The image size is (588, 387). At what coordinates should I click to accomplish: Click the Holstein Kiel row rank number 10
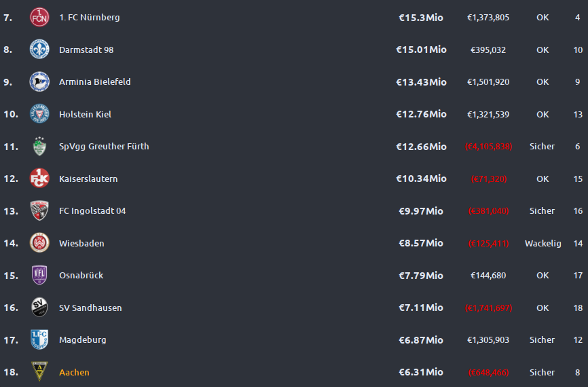11,114
